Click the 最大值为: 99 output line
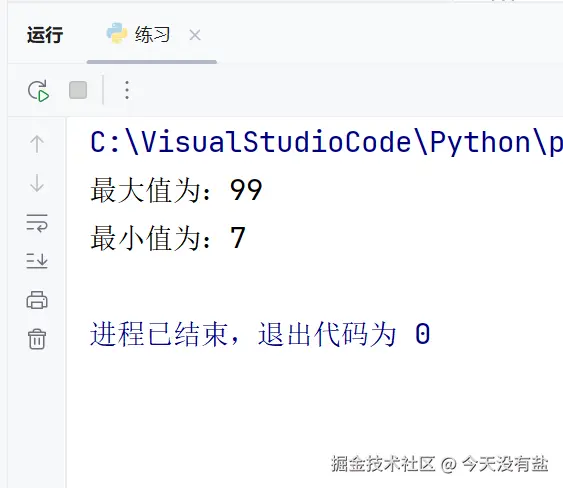Viewport: 563px width, 488px height. pos(176,190)
